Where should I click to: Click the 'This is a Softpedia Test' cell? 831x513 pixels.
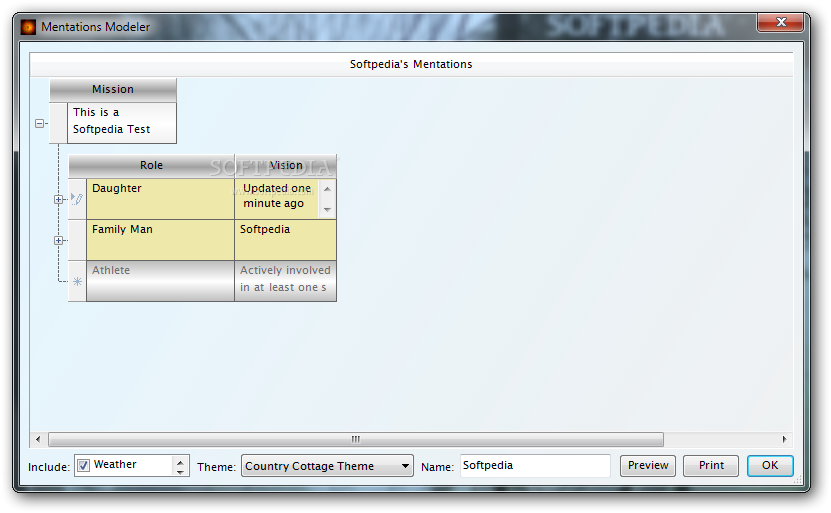(122, 122)
